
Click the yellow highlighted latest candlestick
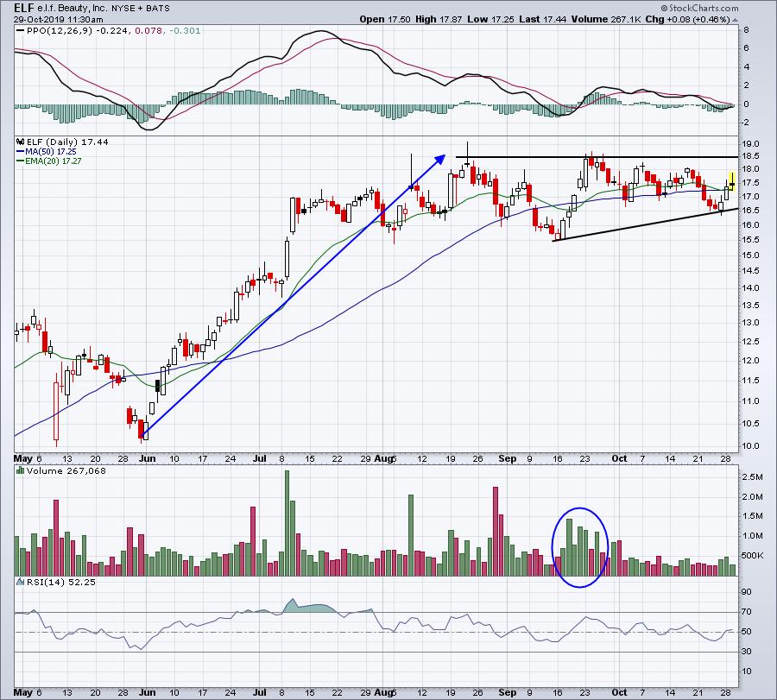click(732, 181)
